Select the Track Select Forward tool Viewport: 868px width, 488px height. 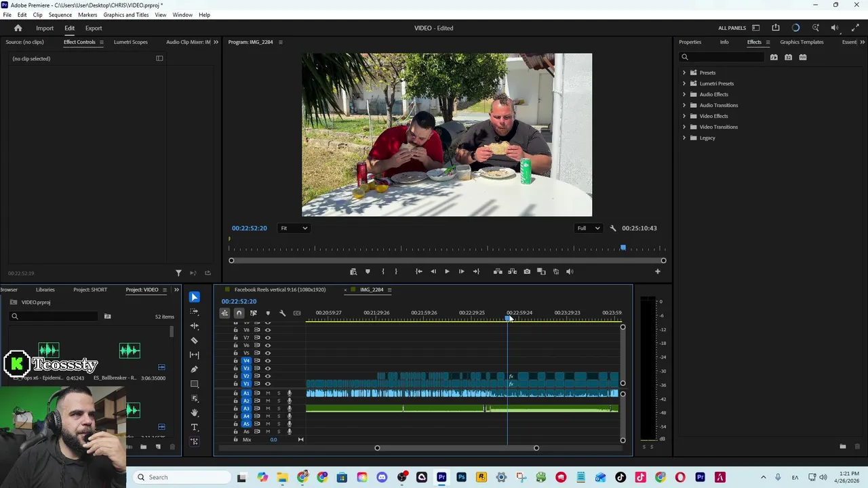(195, 312)
